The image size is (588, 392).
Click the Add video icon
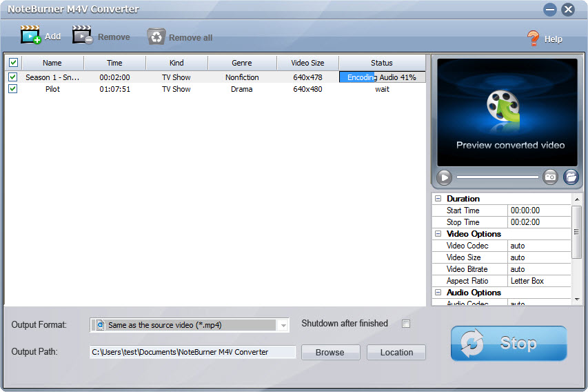click(31, 35)
